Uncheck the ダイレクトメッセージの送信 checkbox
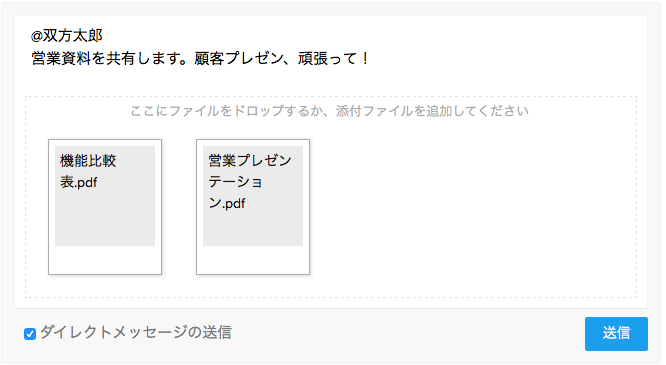 click(x=30, y=334)
